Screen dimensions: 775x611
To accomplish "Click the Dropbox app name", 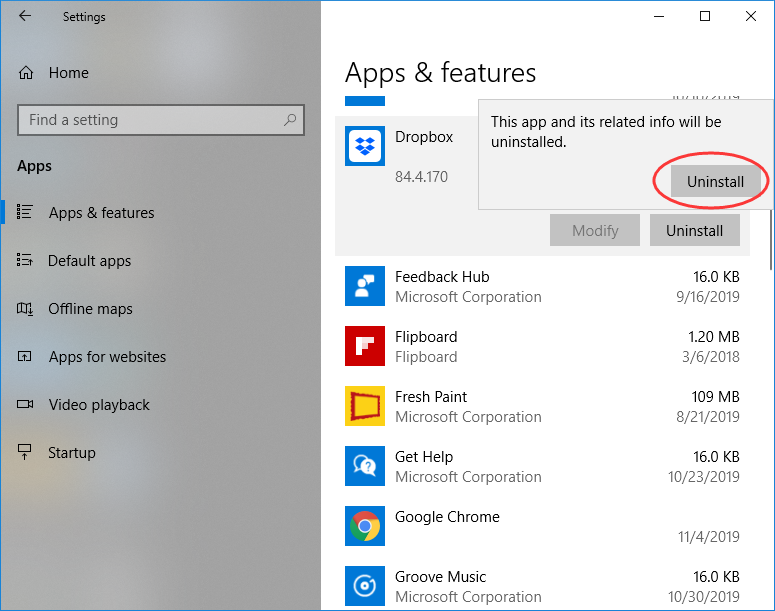I will pos(424,137).
